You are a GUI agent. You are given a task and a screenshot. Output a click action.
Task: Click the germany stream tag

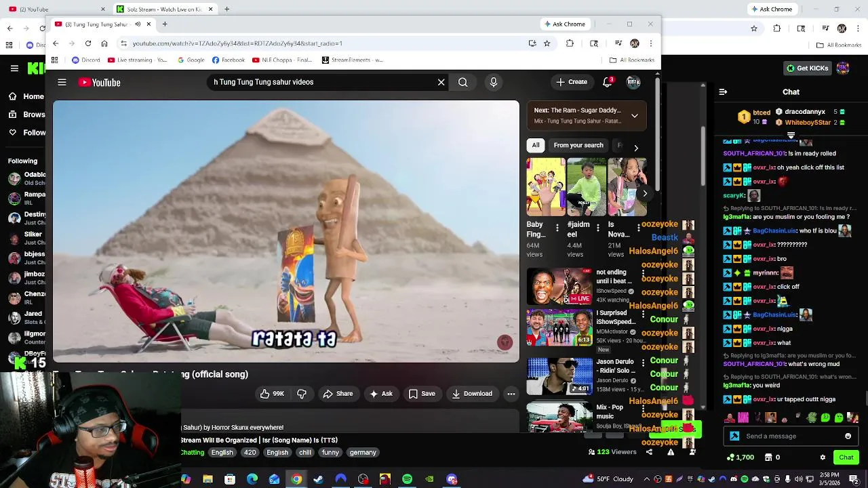(363, 453)
